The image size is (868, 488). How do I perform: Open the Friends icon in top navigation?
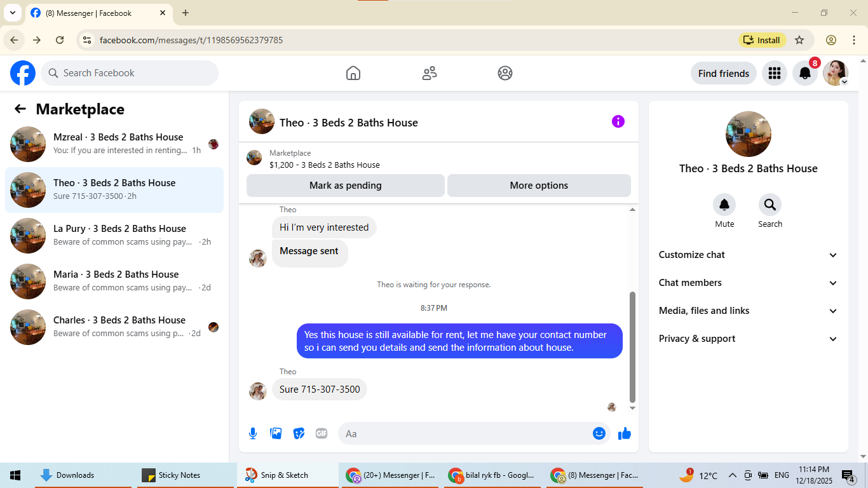coord(430,73)
